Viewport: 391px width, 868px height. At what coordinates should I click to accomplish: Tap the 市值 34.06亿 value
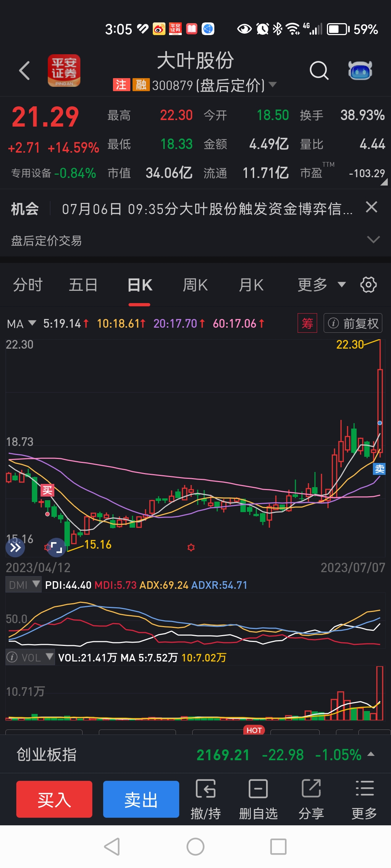tap(169, 173)
